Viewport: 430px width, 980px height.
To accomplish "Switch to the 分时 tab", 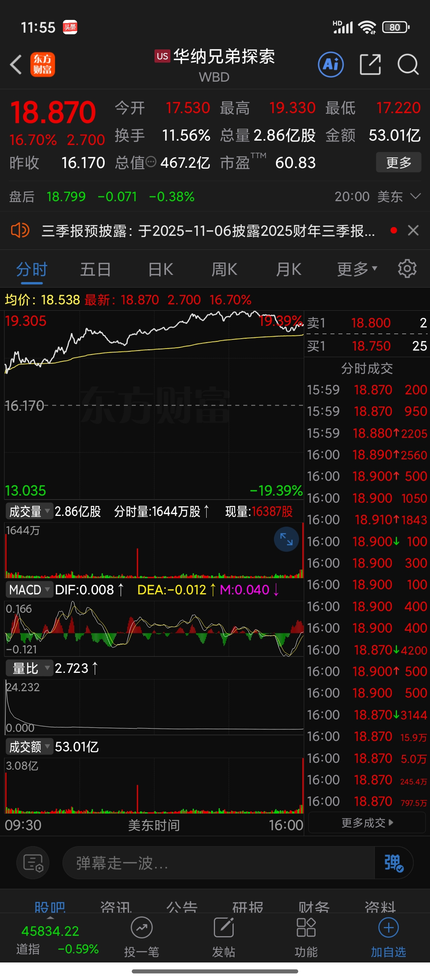I will 32,270.
